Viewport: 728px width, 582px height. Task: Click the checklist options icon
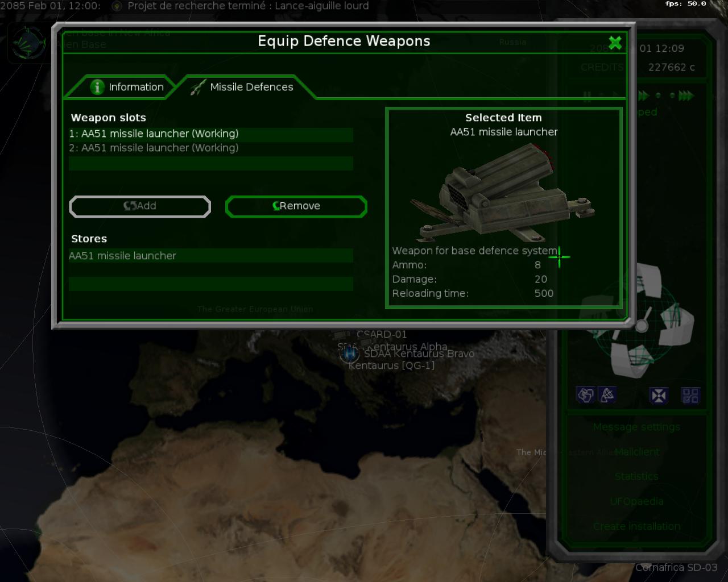point(690,396)
